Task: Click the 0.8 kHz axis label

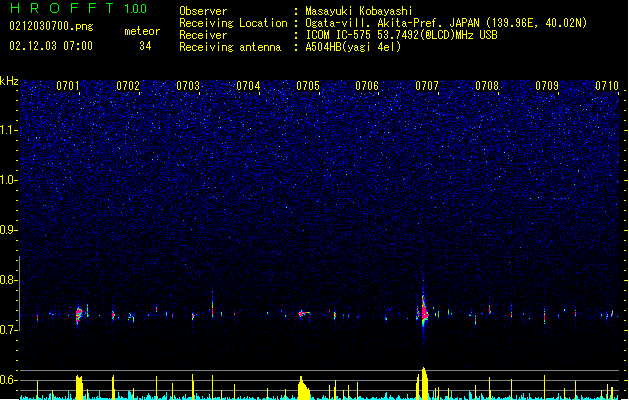Action: pyautogui.click(x=9, y=280)
